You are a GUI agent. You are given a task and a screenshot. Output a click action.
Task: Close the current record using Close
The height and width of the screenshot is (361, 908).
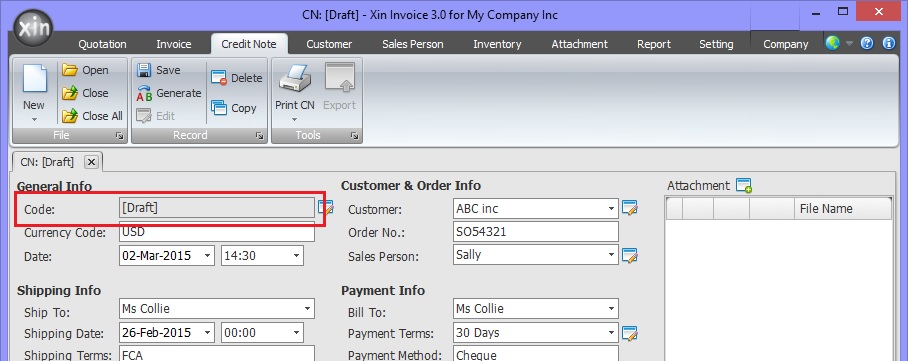coord(86,93)
